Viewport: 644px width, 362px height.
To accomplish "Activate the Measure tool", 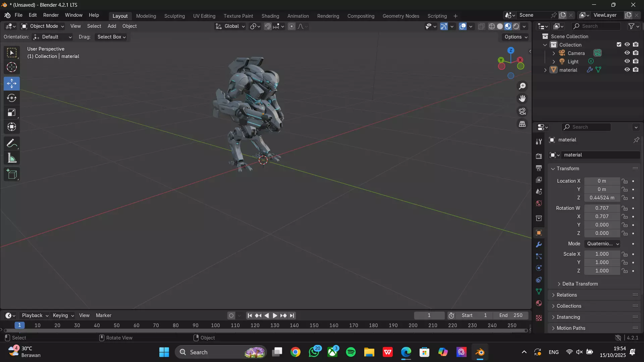I will [x=12, y=158].
